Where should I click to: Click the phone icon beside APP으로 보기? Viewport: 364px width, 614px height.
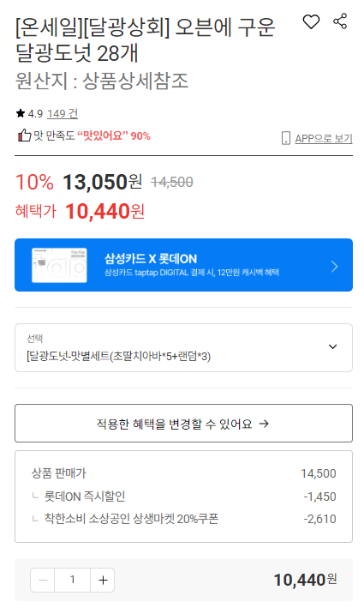click(286, 138)
